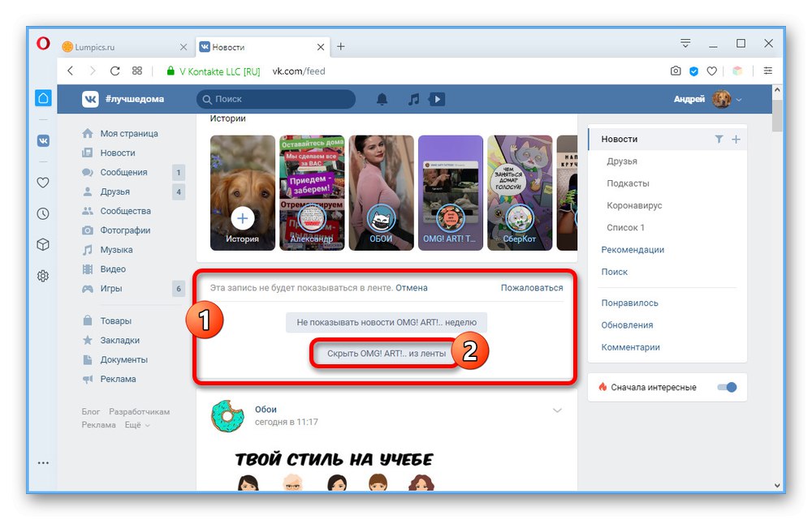Expand the Андрей profile dropdown
Image resolution: width=812 pixels, height=520 pixels.
pyautogui.click(x=739, y=99)
